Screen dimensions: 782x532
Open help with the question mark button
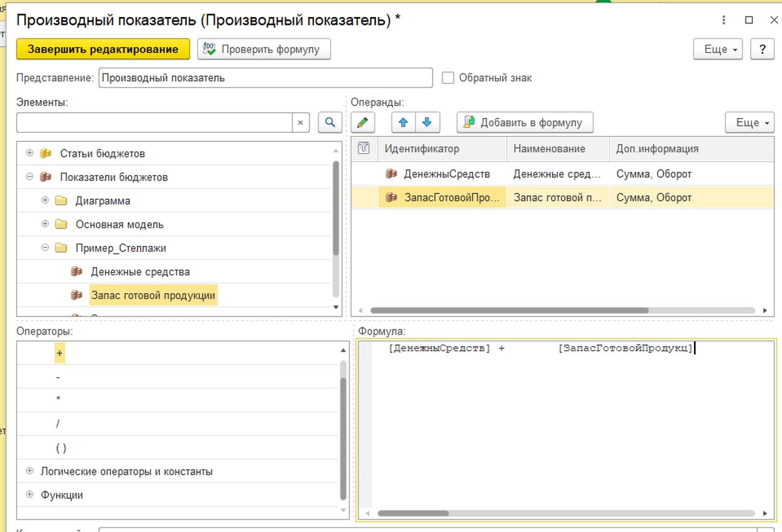pos(762,49)
